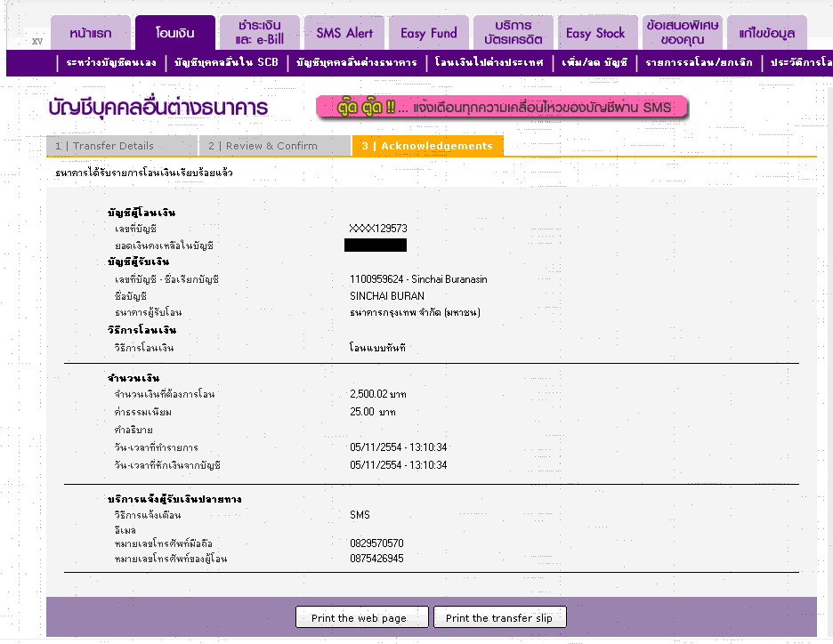Viewport: 833px width, 644px height.
Task: Open the ข้อเสนอพิเศษของคุณ tab
Action: click(x=683, y=33)
